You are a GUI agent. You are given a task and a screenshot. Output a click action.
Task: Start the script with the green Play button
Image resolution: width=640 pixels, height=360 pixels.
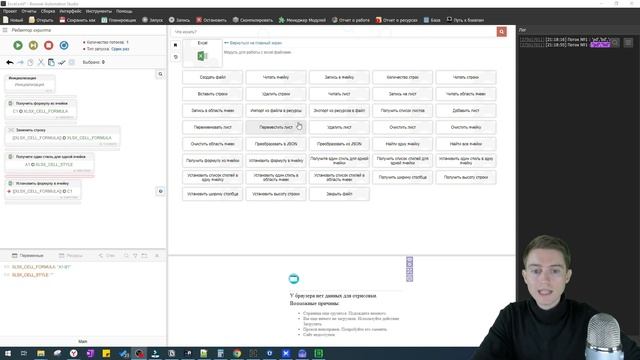(18, 45)
